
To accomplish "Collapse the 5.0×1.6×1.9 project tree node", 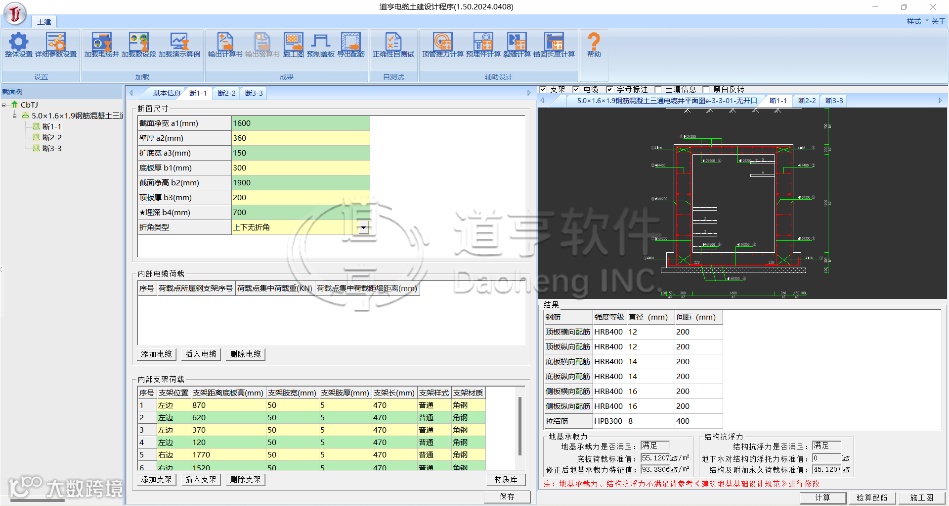I will (15, 115).
